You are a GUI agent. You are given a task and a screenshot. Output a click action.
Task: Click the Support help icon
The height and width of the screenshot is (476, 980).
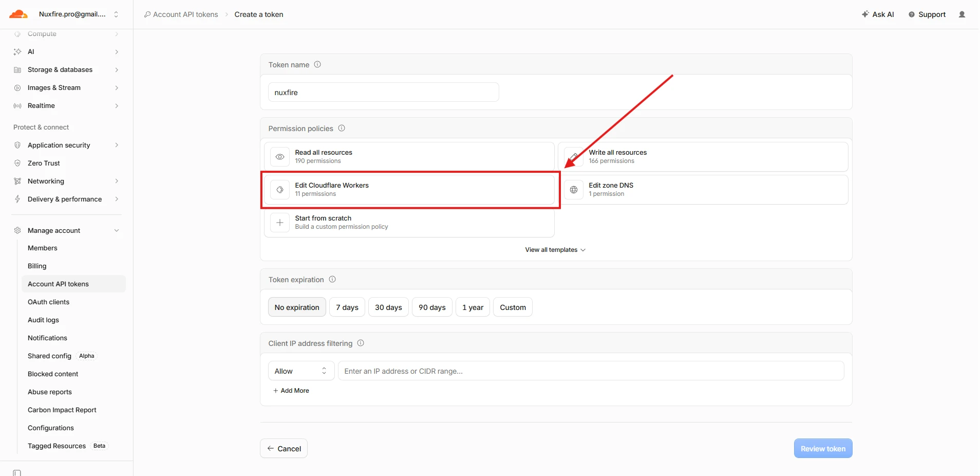[x=912, y=14]
